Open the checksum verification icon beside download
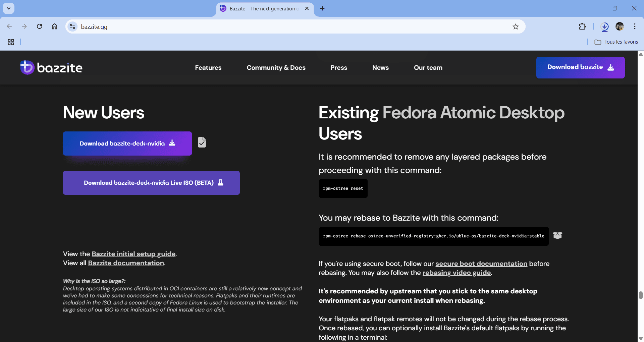 pos(202,142)
